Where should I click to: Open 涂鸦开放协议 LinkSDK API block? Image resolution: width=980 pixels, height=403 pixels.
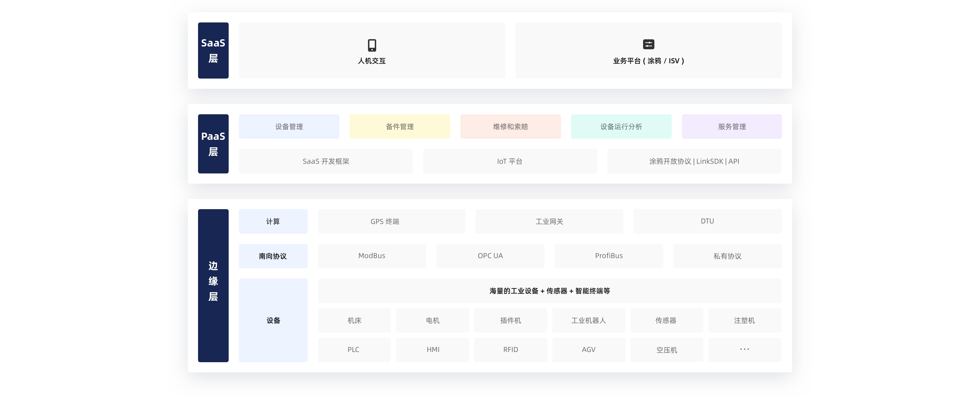click(694, 161)
